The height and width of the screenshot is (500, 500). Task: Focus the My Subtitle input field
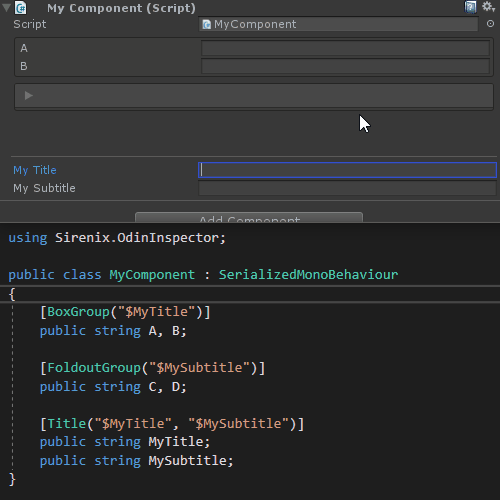point(347,188)
